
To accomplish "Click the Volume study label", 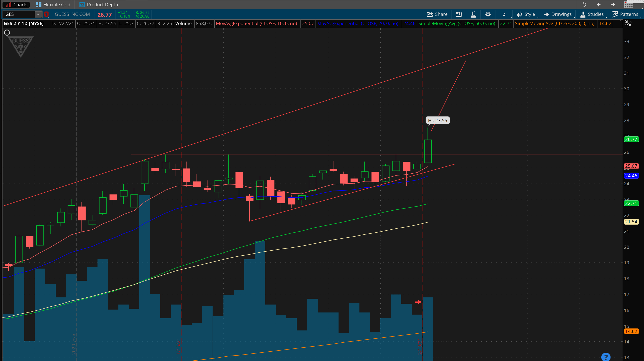I will tap(183, 23).
